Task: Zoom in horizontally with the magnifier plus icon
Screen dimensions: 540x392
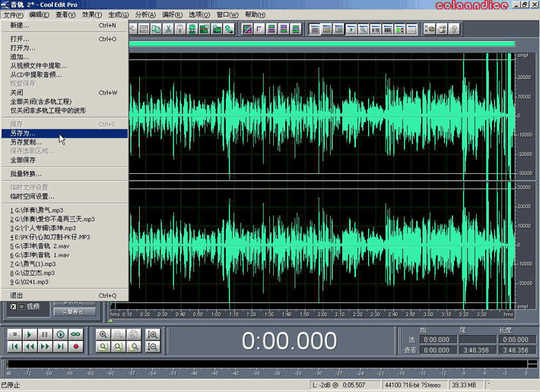Action: pyautogui.click(x=103, y=334)
